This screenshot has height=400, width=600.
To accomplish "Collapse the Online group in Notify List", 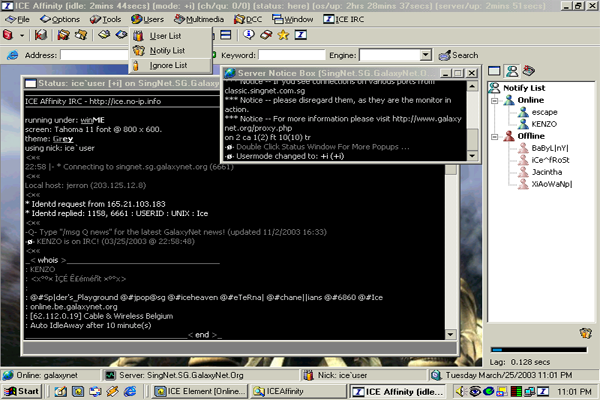I will [494, 100].
